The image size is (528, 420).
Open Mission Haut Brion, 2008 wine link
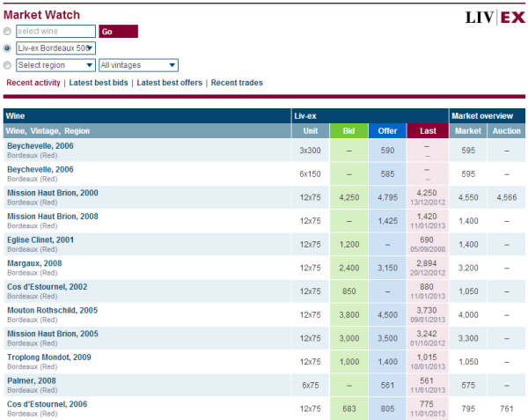53,217
